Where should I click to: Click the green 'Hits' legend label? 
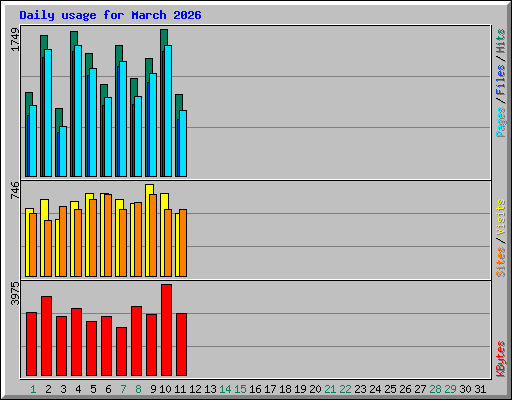(x=501, y=41)
